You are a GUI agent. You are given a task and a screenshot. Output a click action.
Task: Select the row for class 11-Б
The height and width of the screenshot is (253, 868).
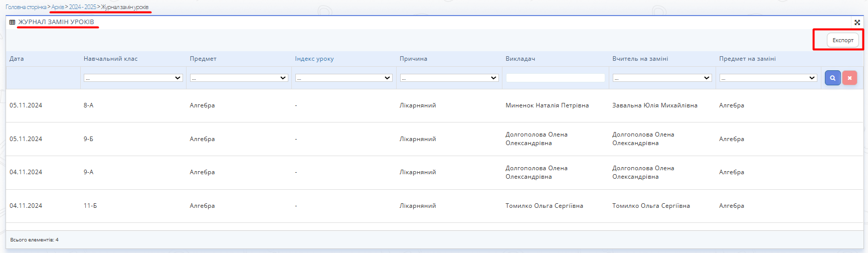(x=90, y=206)
